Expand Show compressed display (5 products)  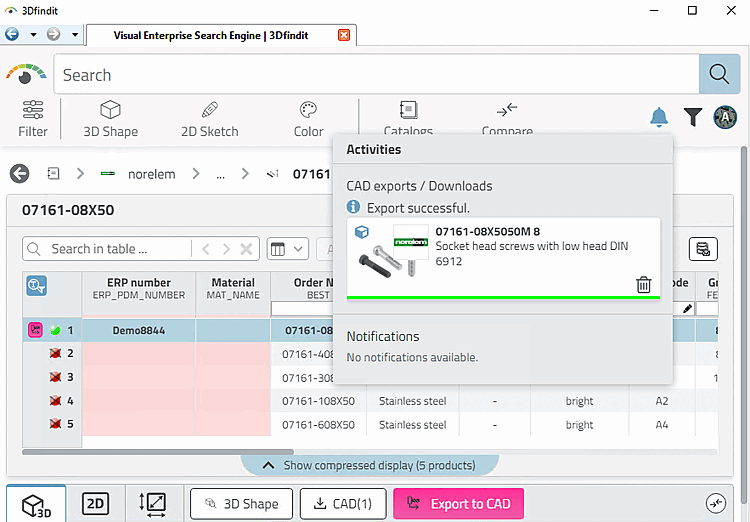[x=369, y=465]
